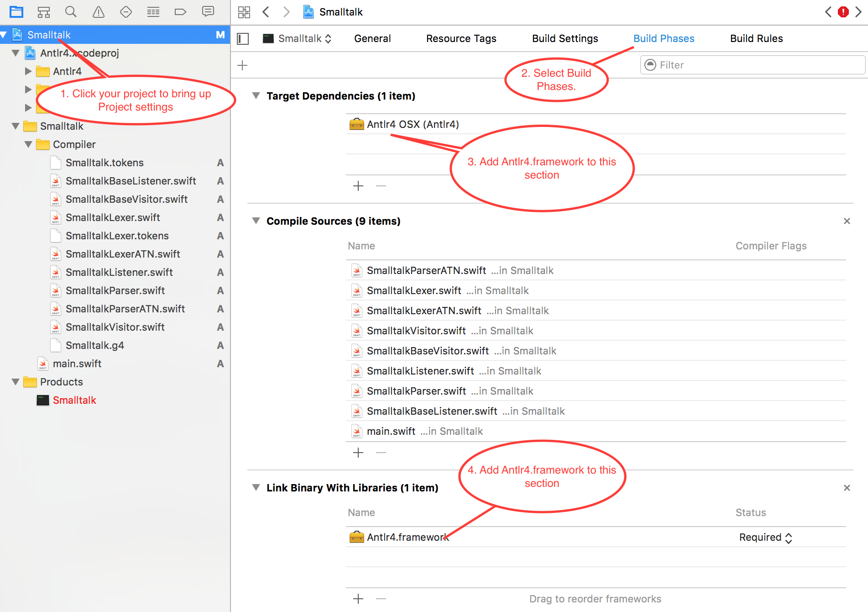Open the Symbol navigator hierarchy icon

point(44,12)
